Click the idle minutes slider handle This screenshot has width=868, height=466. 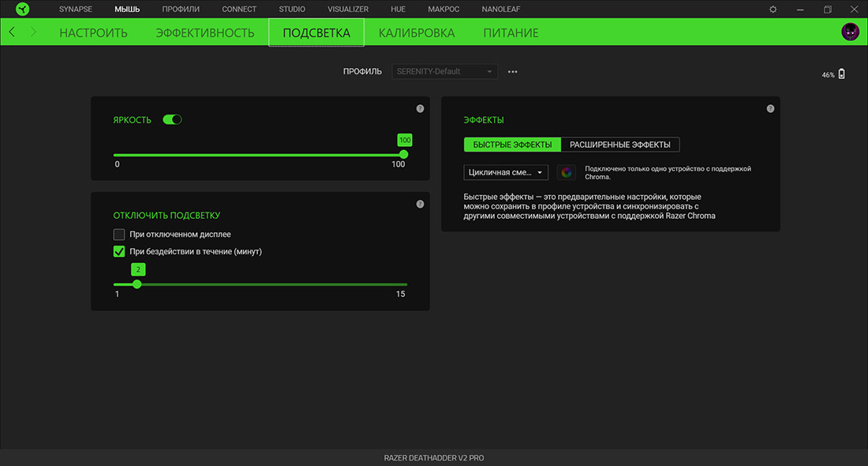click(137, 284)
